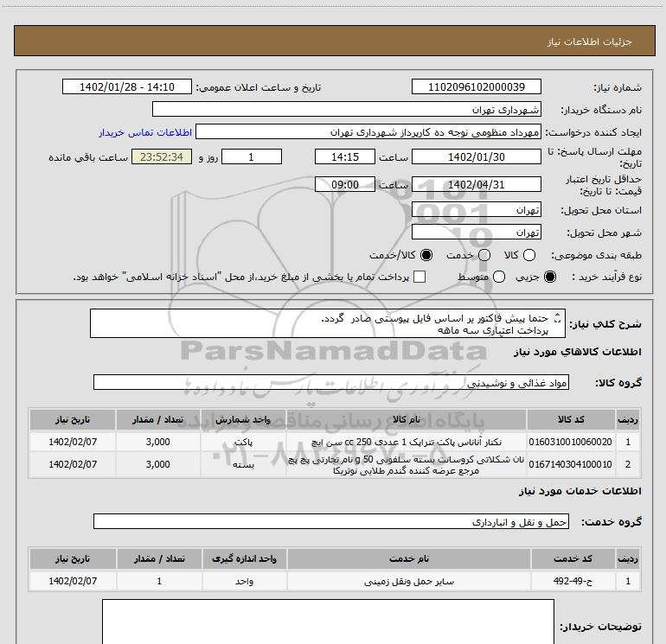The width and height of the screenshot is (666, 644).
Task: Click the goods table تاریخ نیاز header
Action: point(73,419)
